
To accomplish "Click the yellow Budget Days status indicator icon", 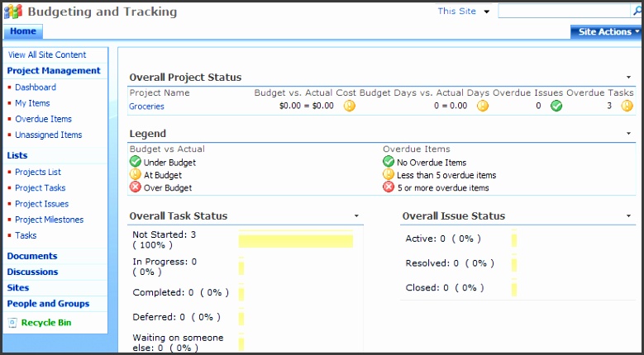I will 483,106.
